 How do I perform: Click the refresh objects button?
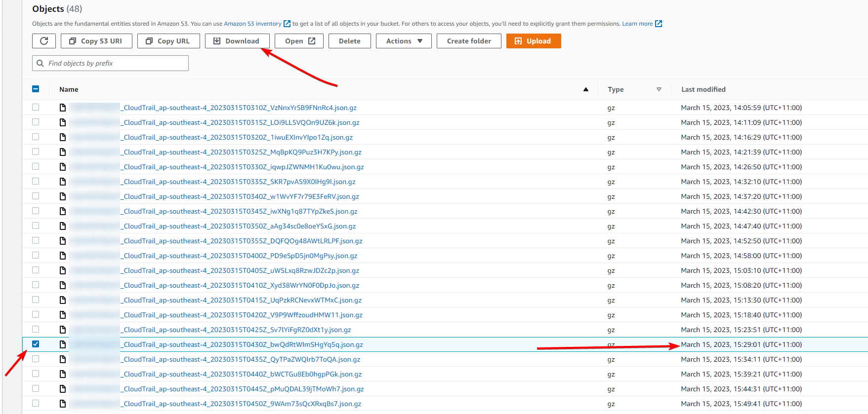coord(44,41)
